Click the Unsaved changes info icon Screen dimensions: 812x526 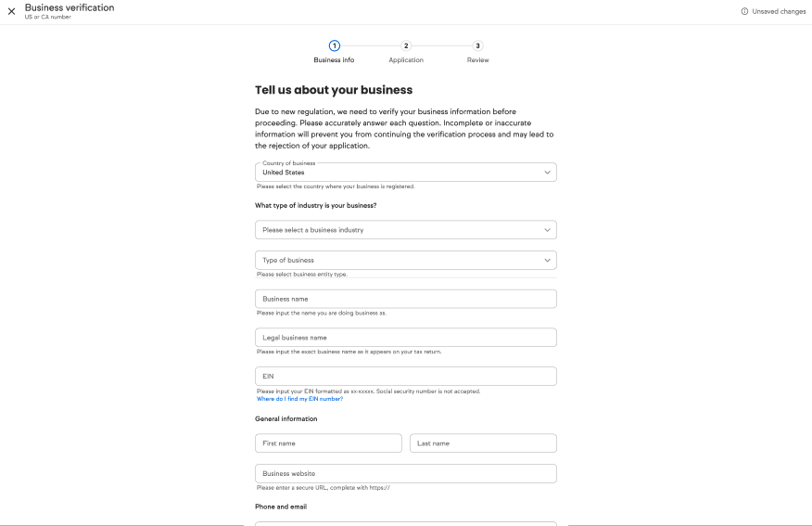[744, 11]
